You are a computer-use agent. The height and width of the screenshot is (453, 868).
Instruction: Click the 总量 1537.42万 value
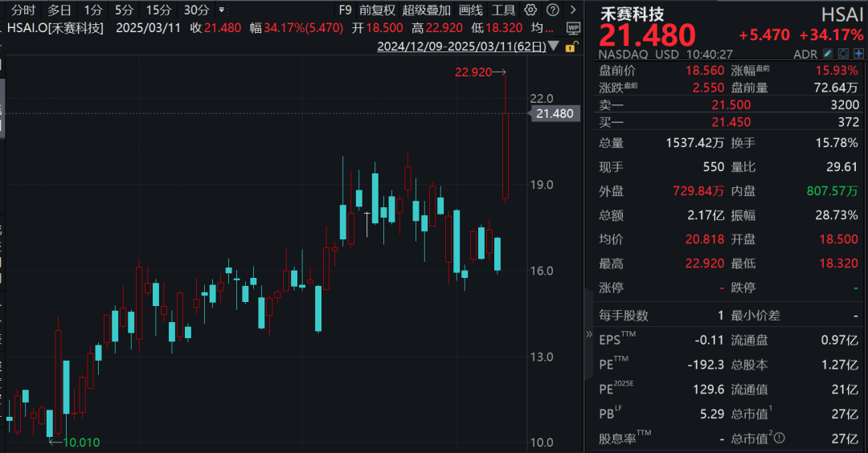click(694, 143)
